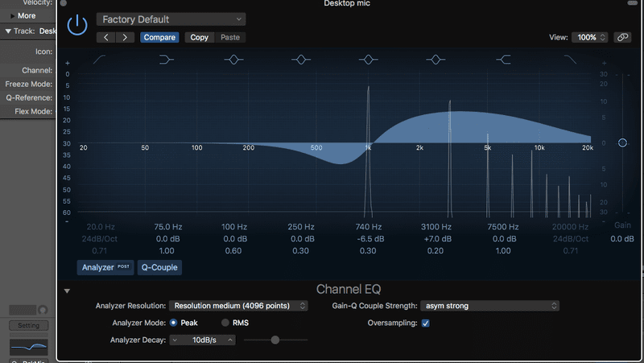Image resolution: width=644 pixels, height=363 pixels.
Task: Click the 20.0 Hz low-cut frequency
Action: pyautogui.click(x=101, y=227)
